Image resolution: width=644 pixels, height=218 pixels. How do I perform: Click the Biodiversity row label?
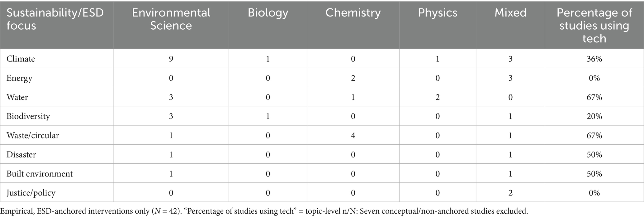coord(28,116)
